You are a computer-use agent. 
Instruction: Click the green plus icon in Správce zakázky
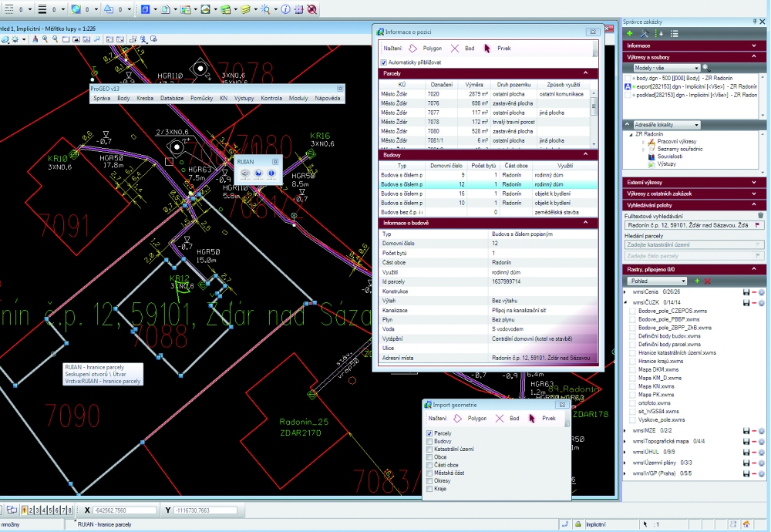(629, 33)
